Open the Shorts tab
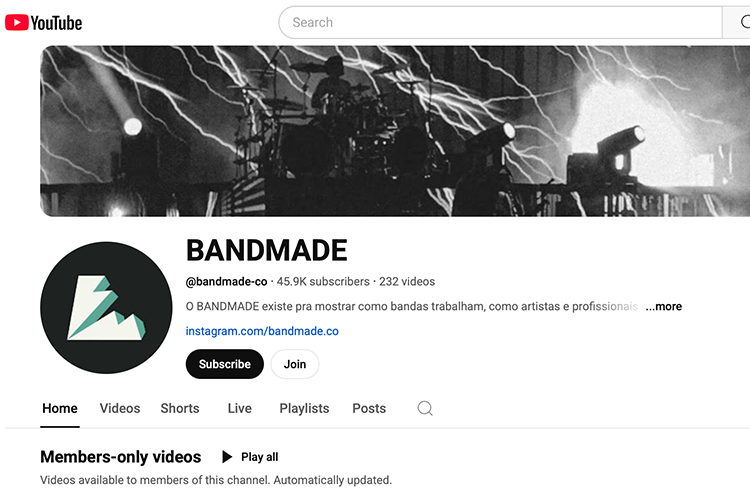This screenshot has width=750, height=500. [x=180, y=408]
